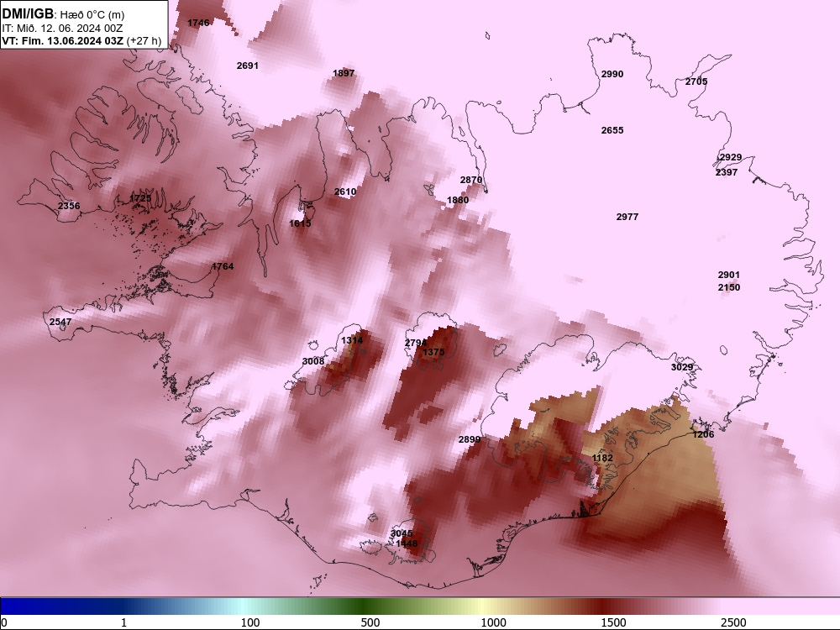The height and width of the screenshot is (630, 840).
Task: Click the 1880 height value
Action: pos(458,201)
